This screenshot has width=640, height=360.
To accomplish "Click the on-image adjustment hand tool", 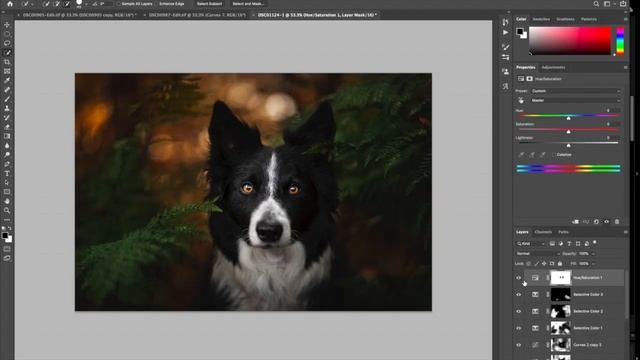I will 521,100.
